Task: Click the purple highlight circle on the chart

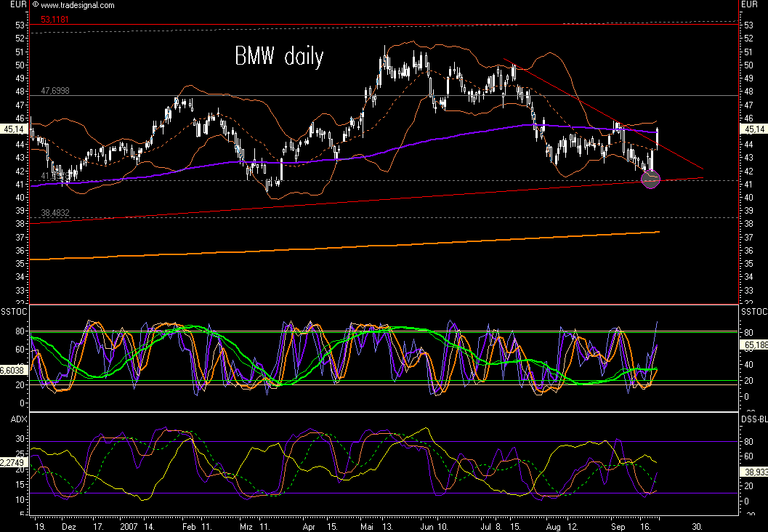Action: [x=650, y=179]
